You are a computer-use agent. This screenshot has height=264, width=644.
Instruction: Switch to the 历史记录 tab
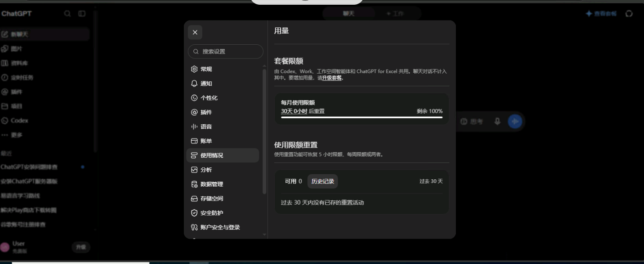coord(322,181)
